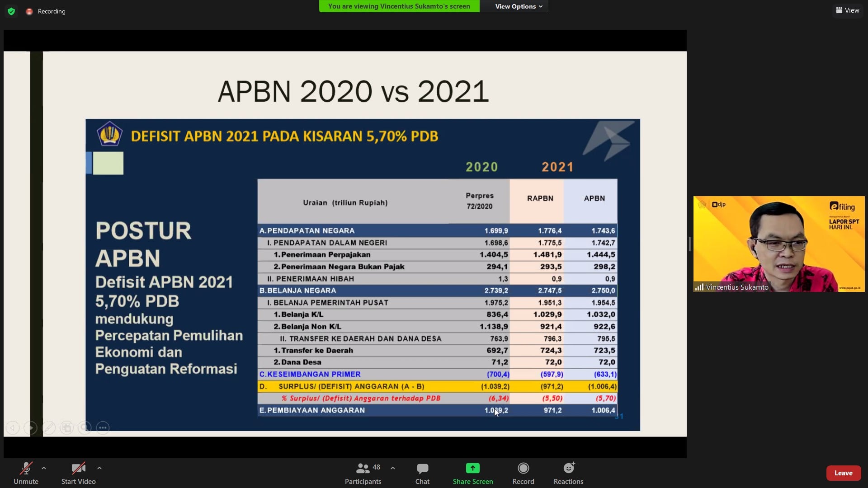
Task: Toggle meeting recording with the Record button
Action: point(523,473)
